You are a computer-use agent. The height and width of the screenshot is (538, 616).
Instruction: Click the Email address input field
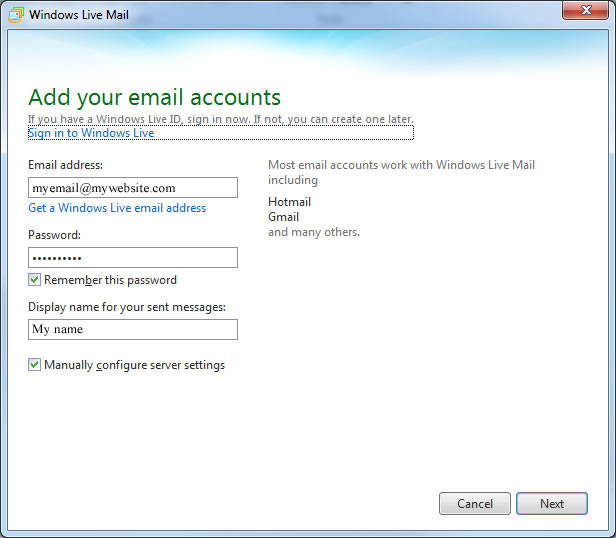pos(133,188)
